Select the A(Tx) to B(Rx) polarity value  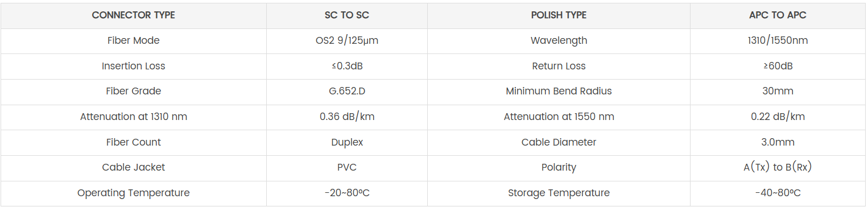click(778, 167)
